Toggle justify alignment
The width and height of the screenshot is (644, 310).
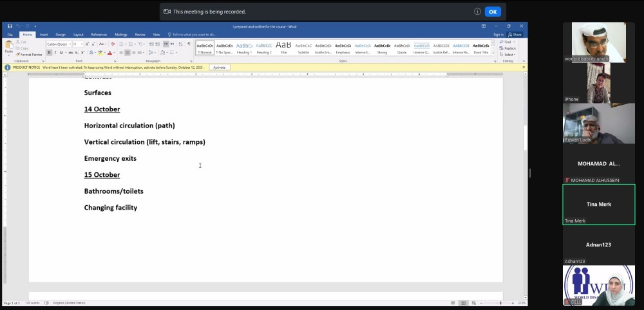pos(140,53)
